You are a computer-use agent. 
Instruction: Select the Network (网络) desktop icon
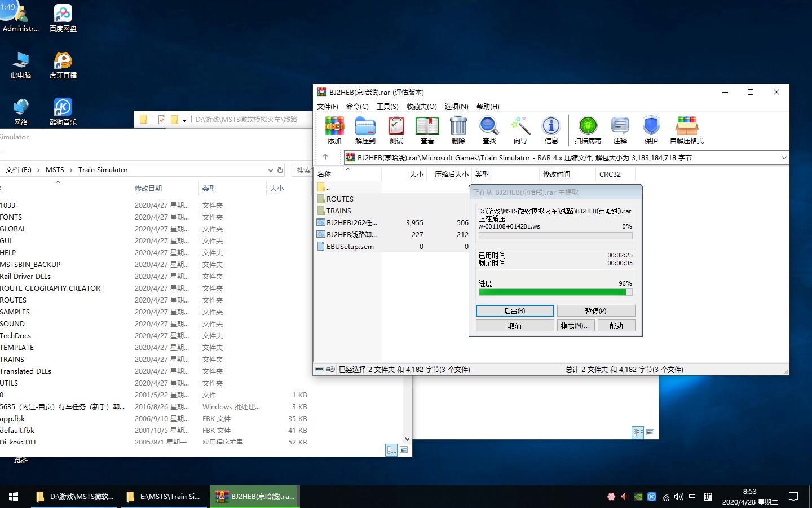click(x=21, y=112)
